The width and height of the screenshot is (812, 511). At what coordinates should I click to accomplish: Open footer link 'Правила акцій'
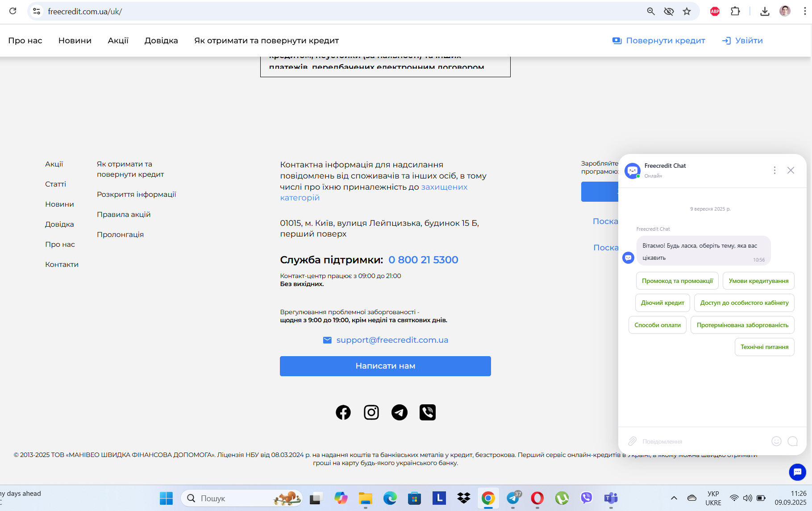[124, 214]
